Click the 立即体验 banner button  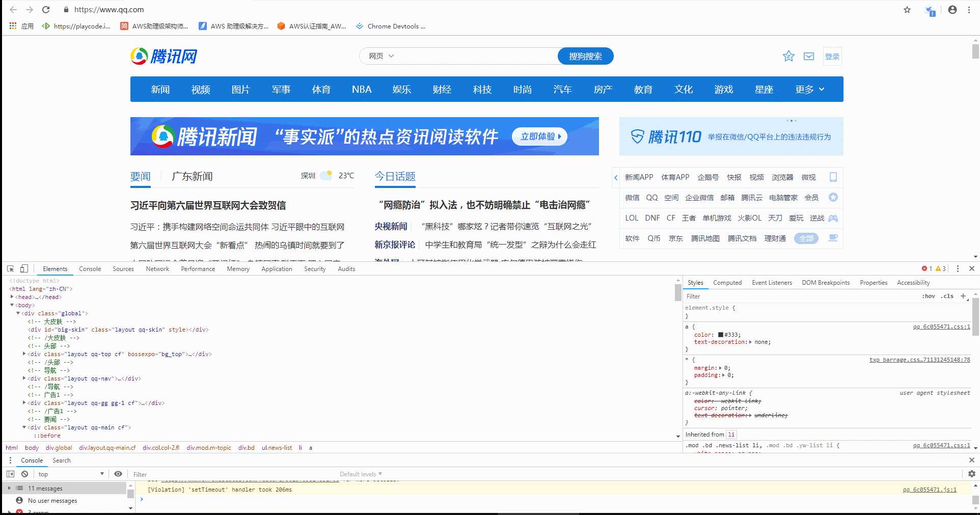(x=540, y=136)
